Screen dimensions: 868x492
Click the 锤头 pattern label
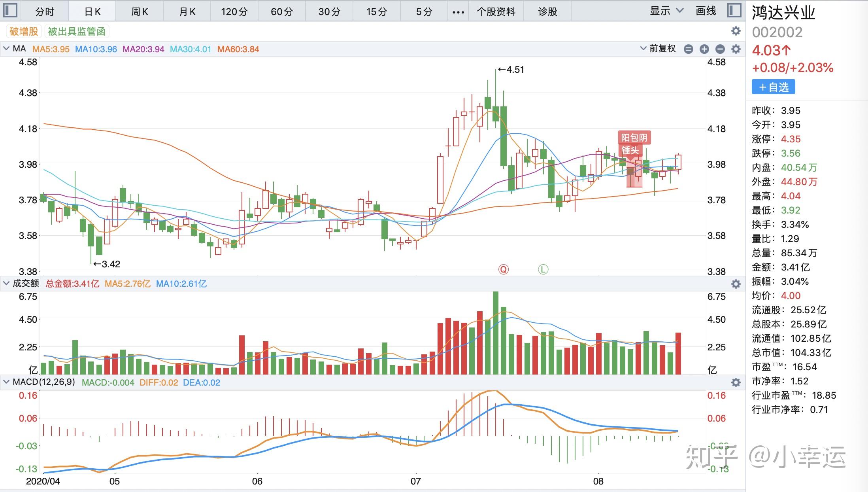(630, 150)
